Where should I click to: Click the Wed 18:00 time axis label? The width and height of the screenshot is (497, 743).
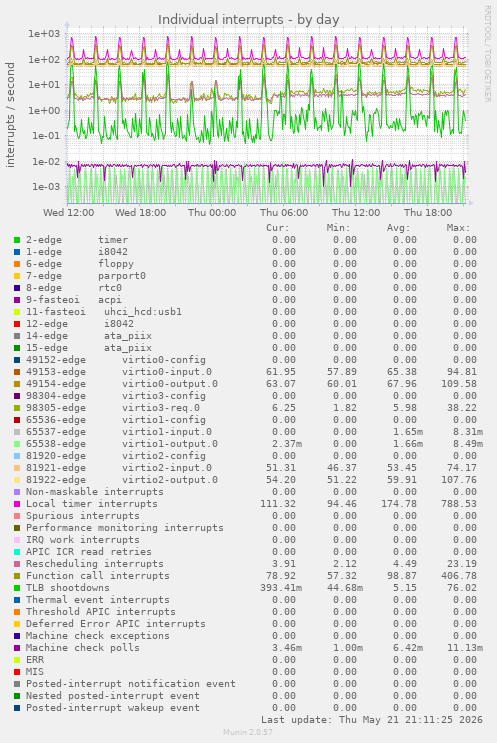140,213
